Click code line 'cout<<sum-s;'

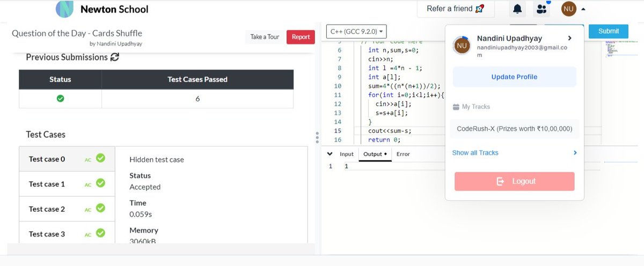[389, 130]
